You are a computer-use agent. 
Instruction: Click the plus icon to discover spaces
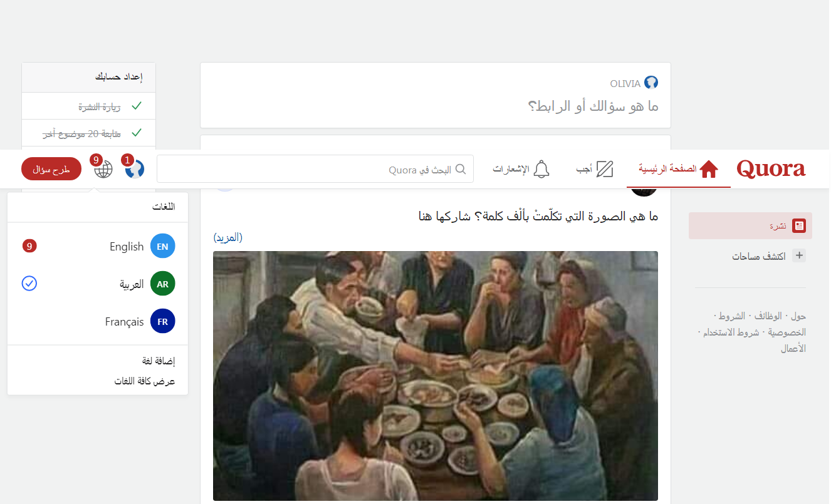(799, 255)
